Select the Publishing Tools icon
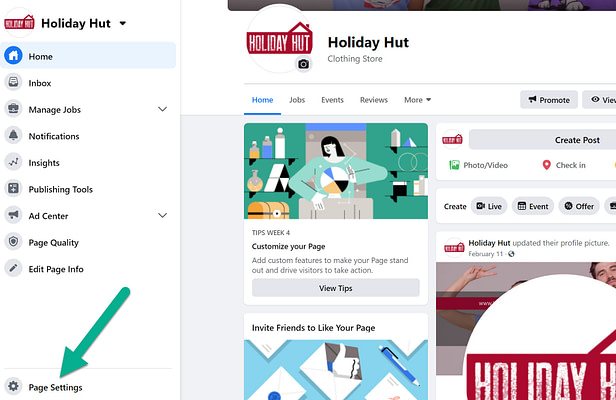The width and height of the screenshot is (616, 400). pyautogui.click(x=13, y=189)
